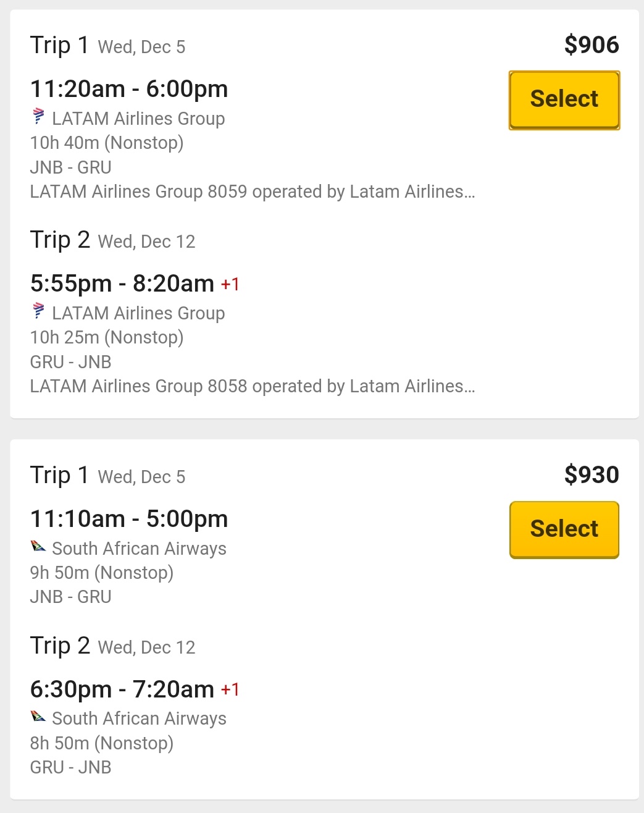Open the 6:30pm - 7:20am return flight
The image size is (644, 813).
(x=122, y=689)
